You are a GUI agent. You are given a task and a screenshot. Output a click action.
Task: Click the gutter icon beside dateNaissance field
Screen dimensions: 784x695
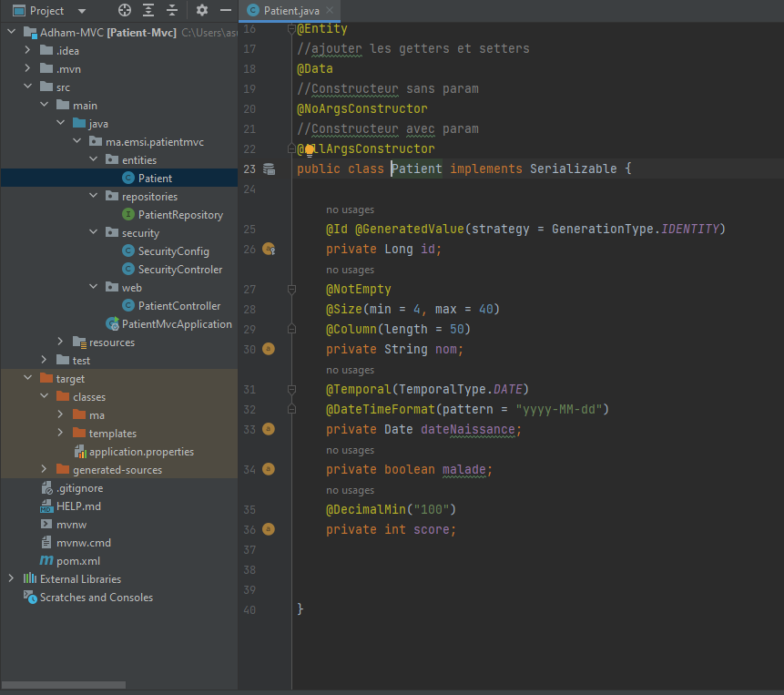(269, 429)
